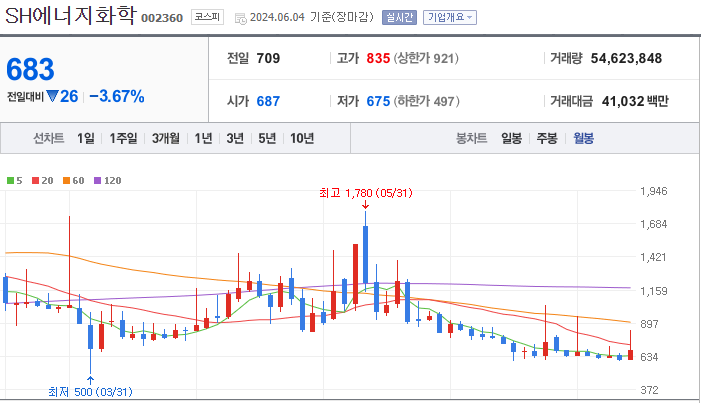
Task: Select the 3년 line chart period
Action: [x=235, y=138]
